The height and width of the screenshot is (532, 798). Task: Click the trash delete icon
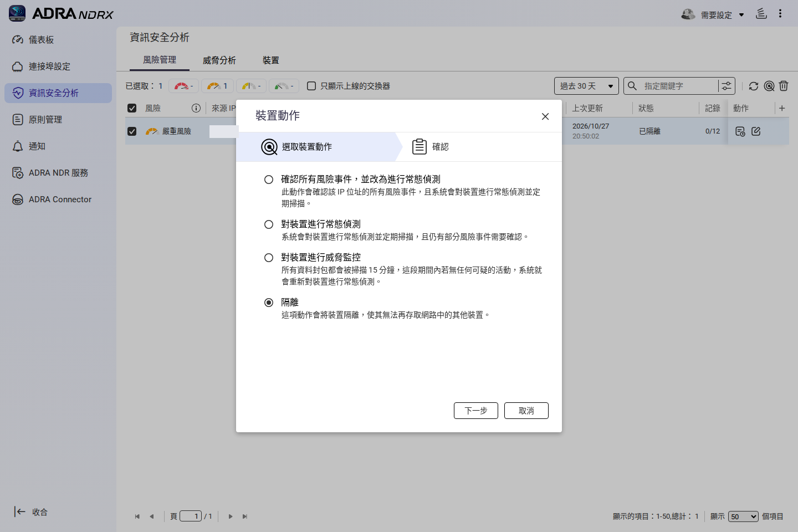click(x=784, y=86)
